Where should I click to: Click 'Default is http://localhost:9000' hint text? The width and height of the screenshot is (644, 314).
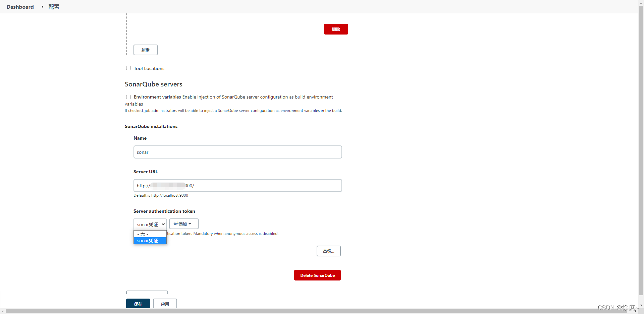pos(161,195)
